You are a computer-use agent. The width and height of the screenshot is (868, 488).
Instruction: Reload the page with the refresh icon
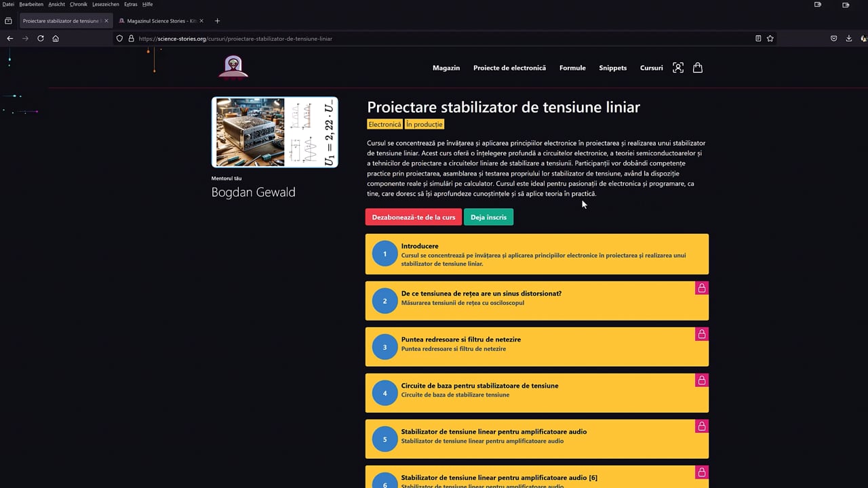41,39
